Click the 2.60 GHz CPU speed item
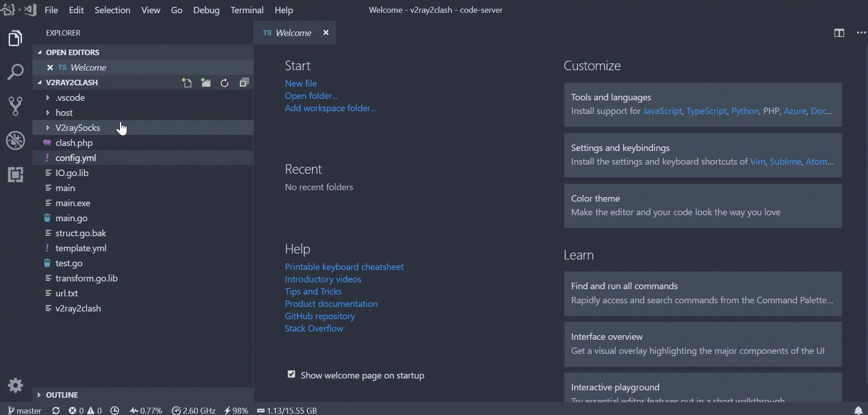Viewport: 868px width, 415px height. [193, 410]
